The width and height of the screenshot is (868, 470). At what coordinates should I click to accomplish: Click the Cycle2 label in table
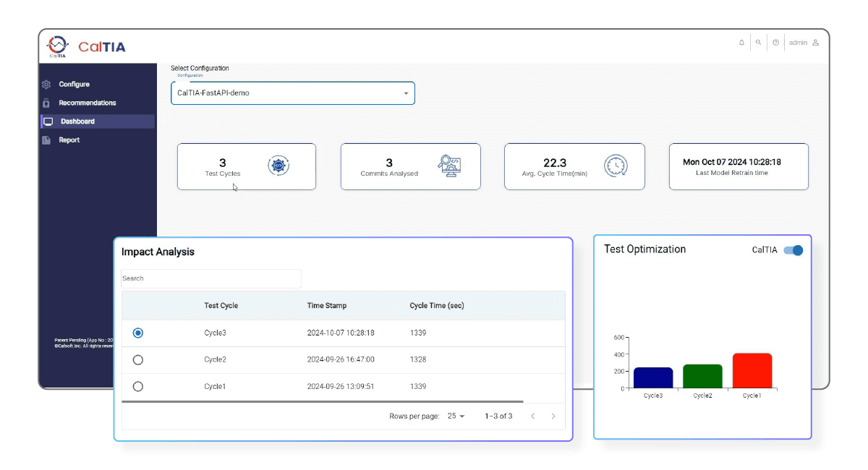pyautogui.click(x=215, y=359)
